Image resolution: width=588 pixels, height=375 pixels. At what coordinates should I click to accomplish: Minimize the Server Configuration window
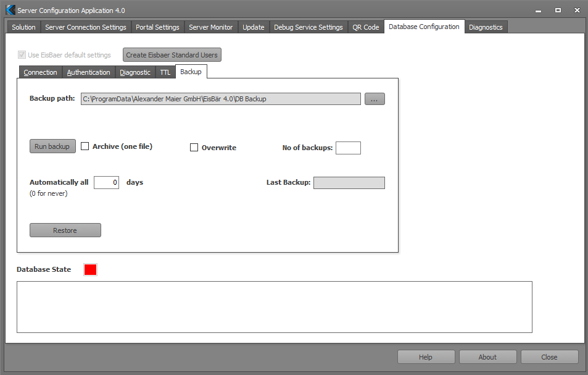pyautogui.click(x=539, y=11)
